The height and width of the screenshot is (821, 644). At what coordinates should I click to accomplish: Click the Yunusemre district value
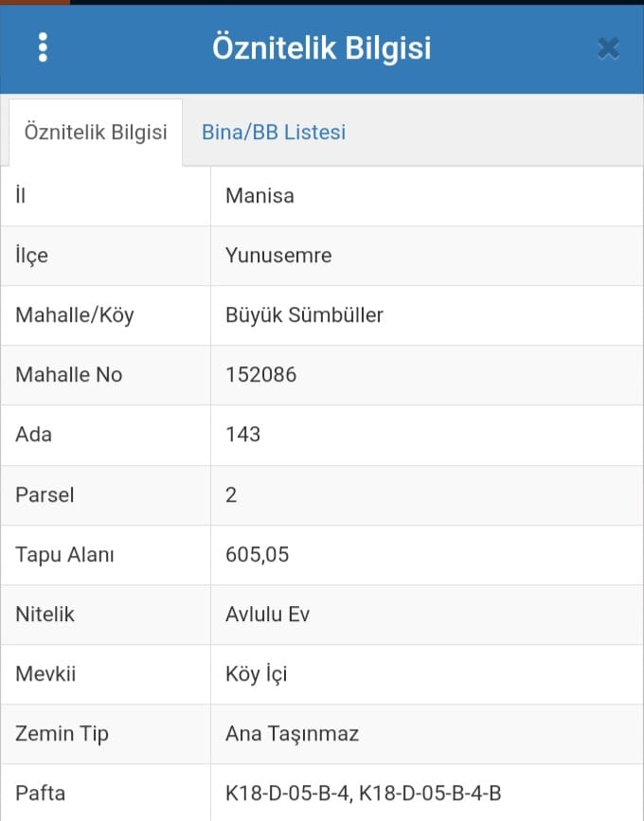pyautogui.click(x=278, y=255)
